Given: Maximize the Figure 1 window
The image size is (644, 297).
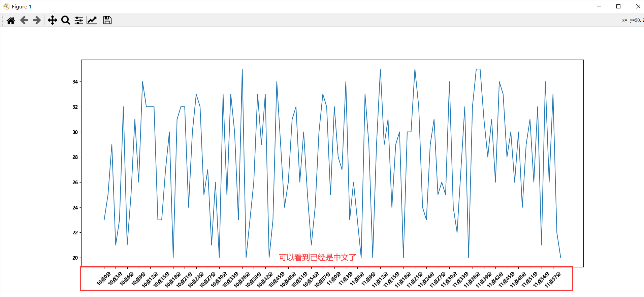Looking at the screenshot, I should pyautogui.click(x=618, y=6).
